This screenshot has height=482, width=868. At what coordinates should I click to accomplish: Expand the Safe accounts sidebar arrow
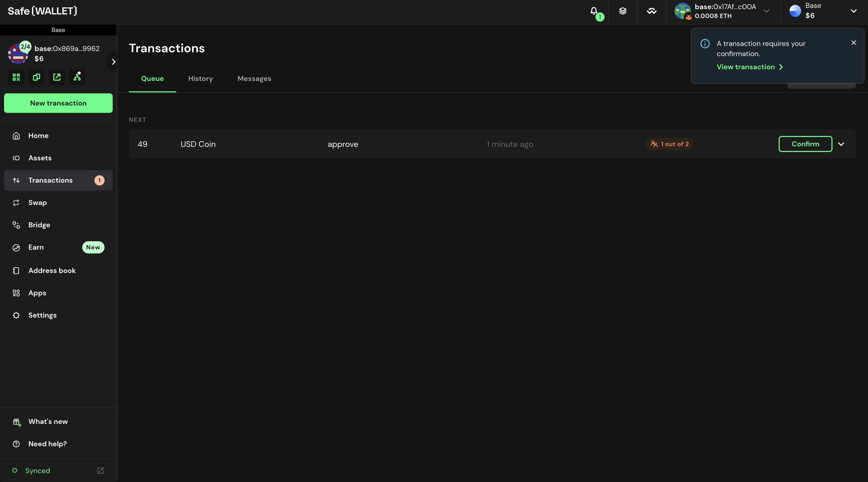pyautogui.click(x=113, y=62)
